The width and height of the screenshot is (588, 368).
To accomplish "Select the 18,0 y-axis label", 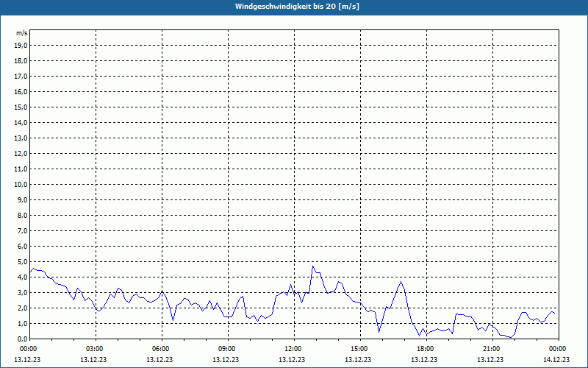I will [21, 61].
